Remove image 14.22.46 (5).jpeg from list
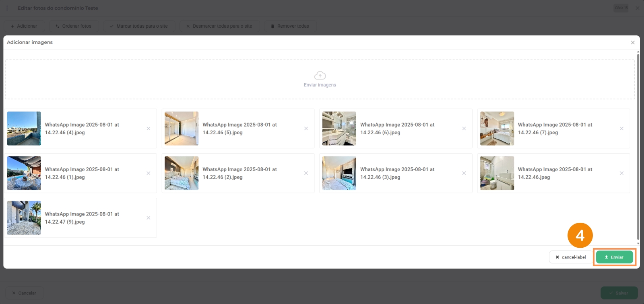Screen dimensions: 644x304 tap(306, 129)
